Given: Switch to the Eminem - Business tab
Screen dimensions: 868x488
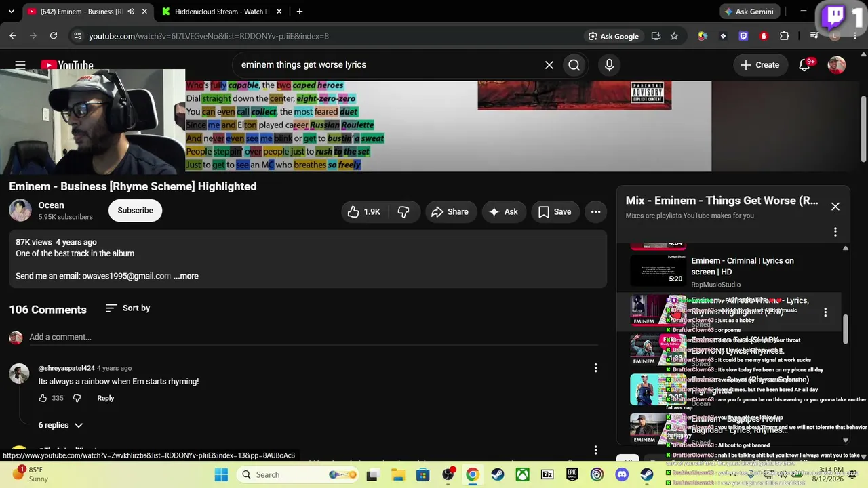Looking at the screenshot, I should point(82,12).
